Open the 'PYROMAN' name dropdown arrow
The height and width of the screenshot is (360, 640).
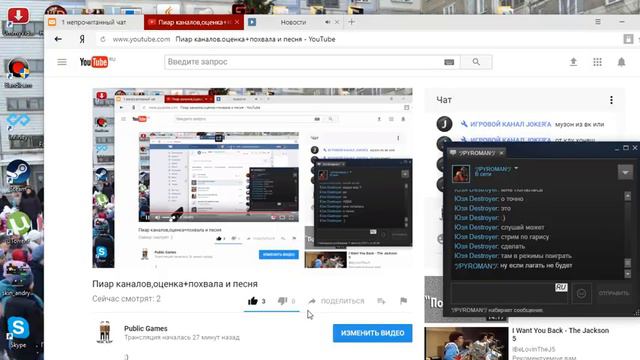point(516,168)
